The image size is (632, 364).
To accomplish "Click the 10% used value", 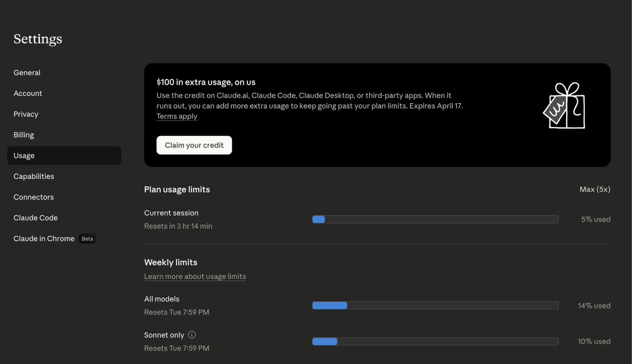I will [594, 341].
